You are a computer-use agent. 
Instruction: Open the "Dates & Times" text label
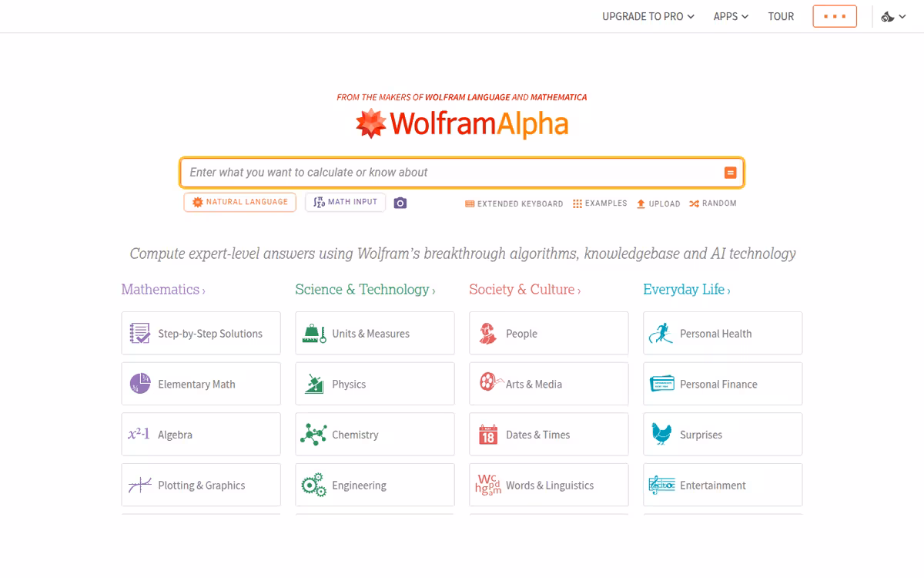click(x=537, y=435)
